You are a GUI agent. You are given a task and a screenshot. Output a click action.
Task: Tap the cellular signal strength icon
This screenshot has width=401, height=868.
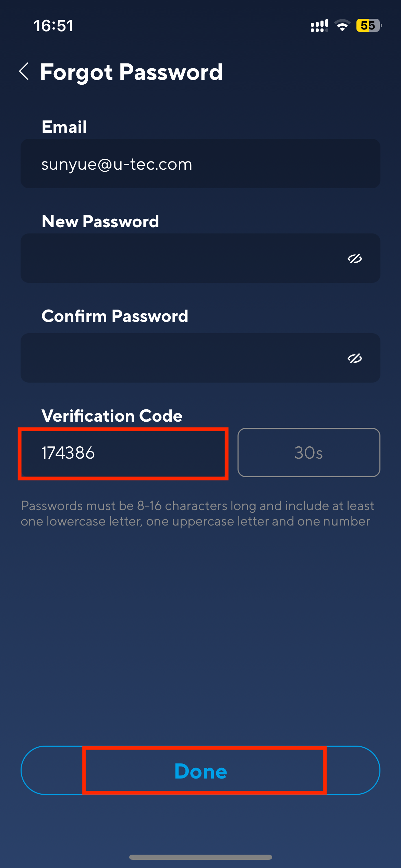(x=319, y=26)
